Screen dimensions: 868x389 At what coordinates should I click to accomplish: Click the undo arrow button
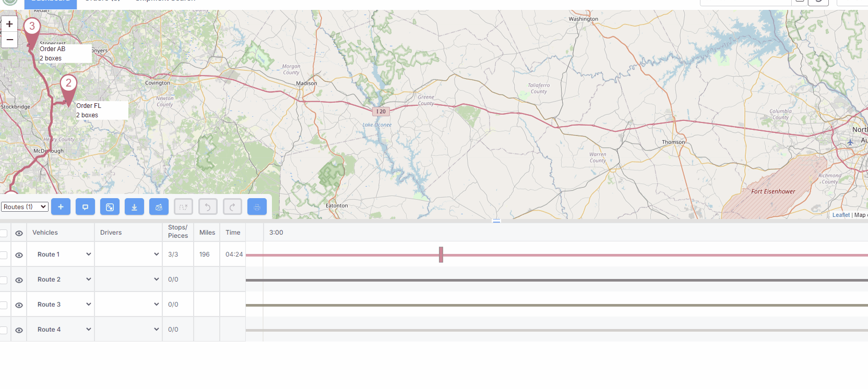click(208, 207)
